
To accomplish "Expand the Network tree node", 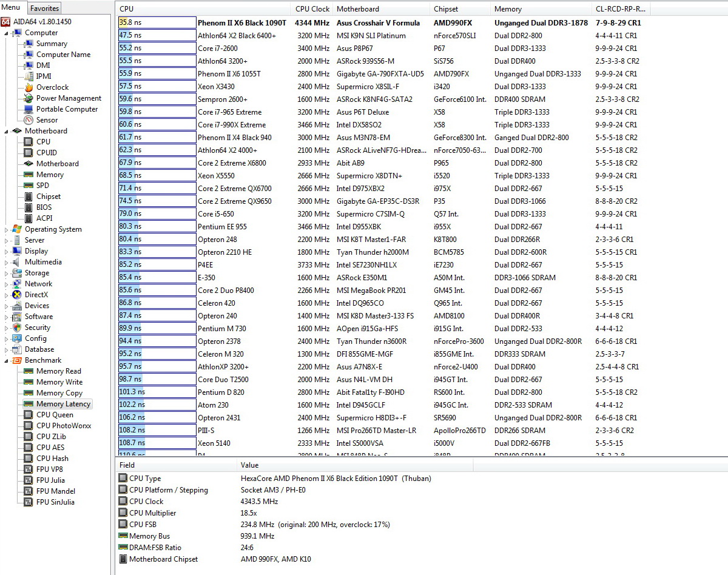I will tap(7, 284).
